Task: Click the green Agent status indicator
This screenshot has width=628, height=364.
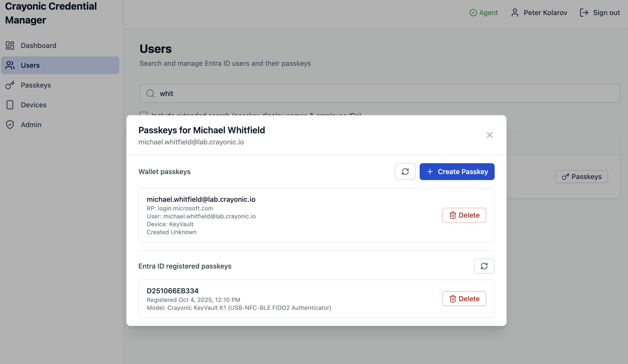Action: coord(483,13)
